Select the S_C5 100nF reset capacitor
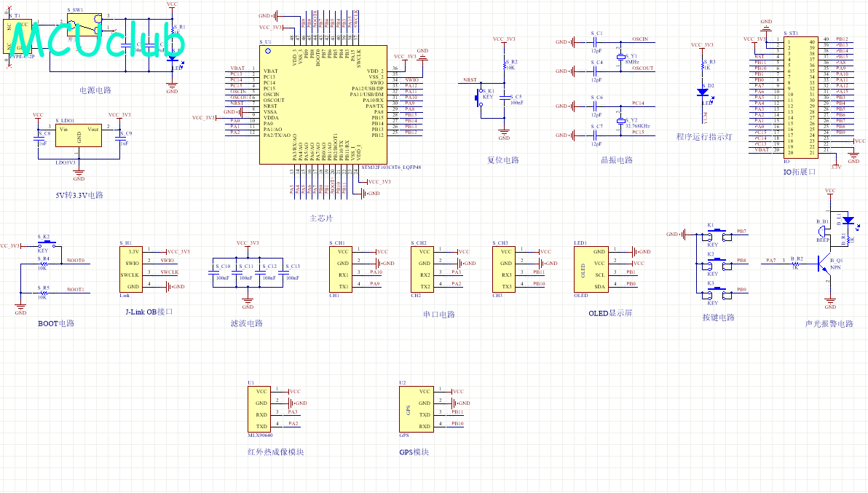868x493 pixels. [x=505, y=98]
